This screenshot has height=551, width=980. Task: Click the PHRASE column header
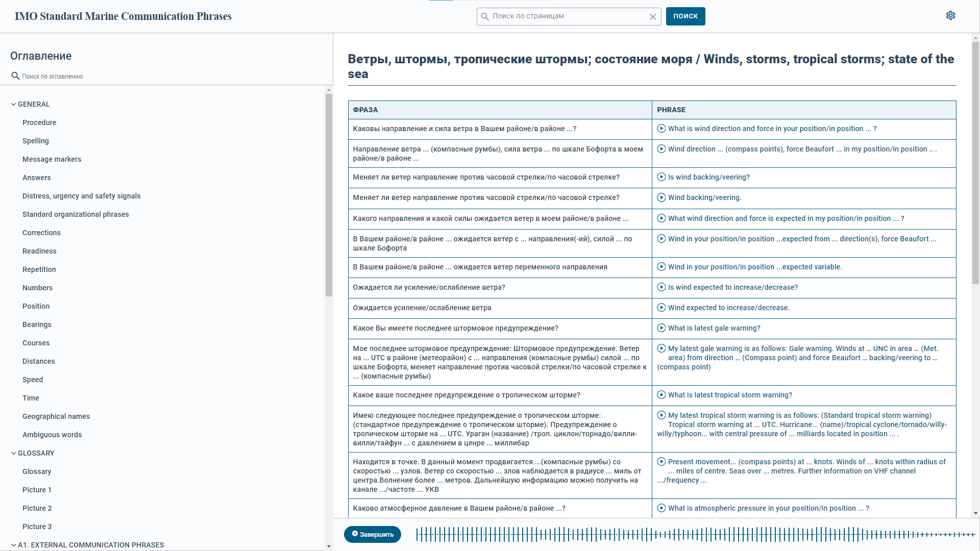tap(804, 110)
